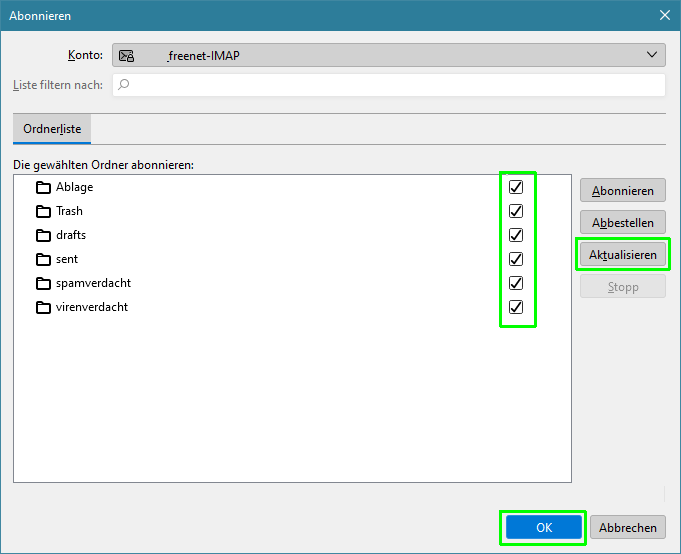Confirm the dialog with OK
Screen dimensions: 681x554
click(543, 528)
